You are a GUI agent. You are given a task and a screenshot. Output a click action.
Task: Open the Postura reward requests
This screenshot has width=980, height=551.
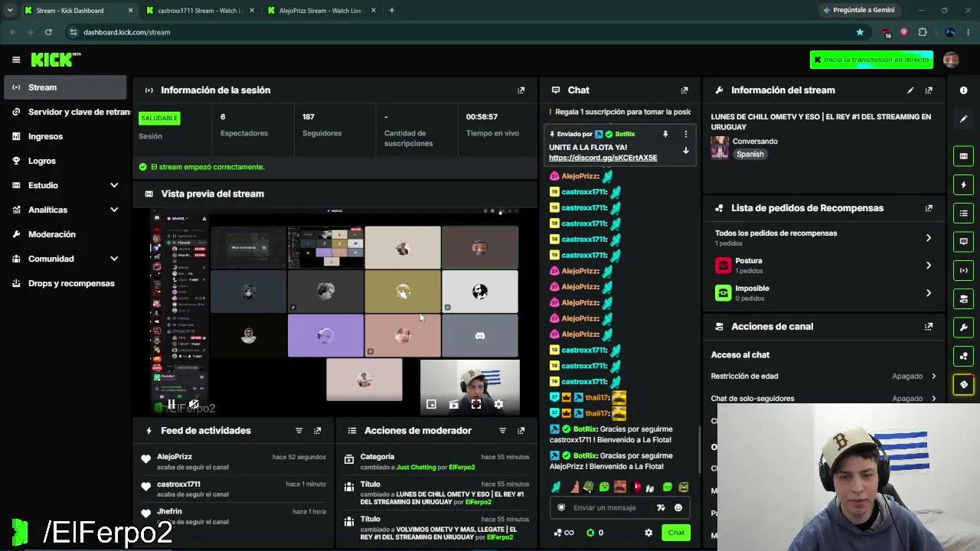pyautogui.click(x=823, y=266)
